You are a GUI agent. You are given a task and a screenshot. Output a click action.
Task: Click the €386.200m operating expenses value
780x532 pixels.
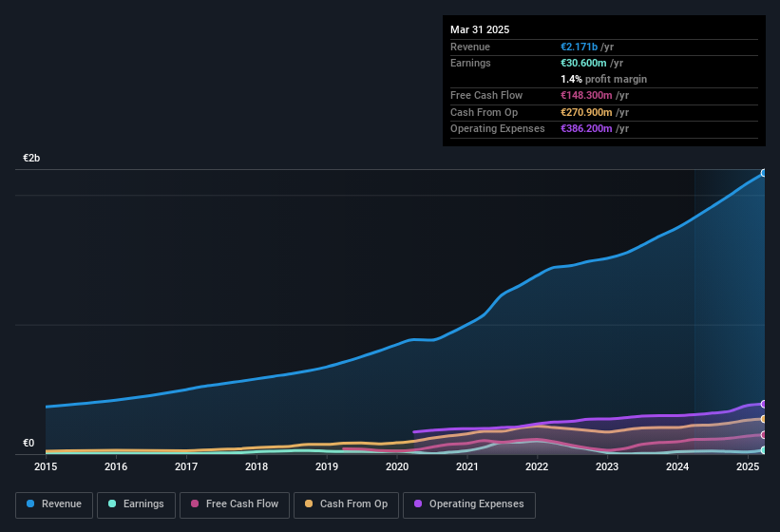tap(586, 128)
